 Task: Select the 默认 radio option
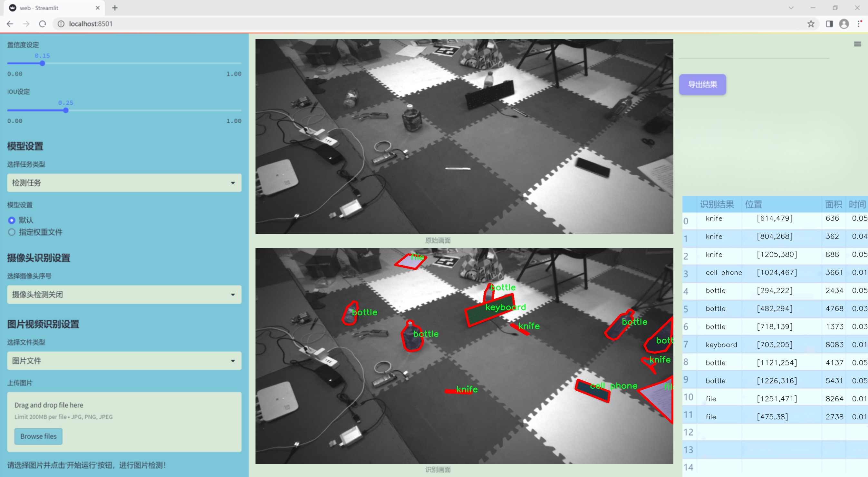coord(12,220)
